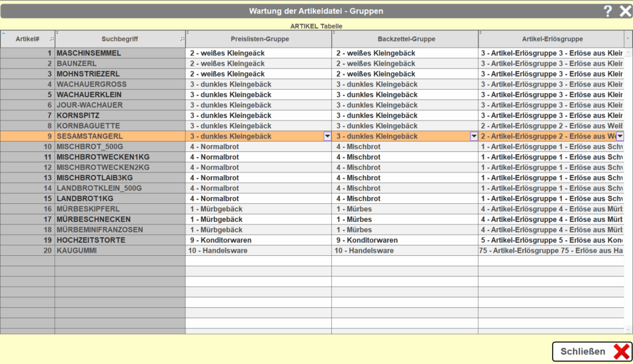This screenshot has width=633, height=364.
Task: Click Artikel-Erlösgruppe cell of HOCHZEITSTORTE
Action: pos(551,240)
